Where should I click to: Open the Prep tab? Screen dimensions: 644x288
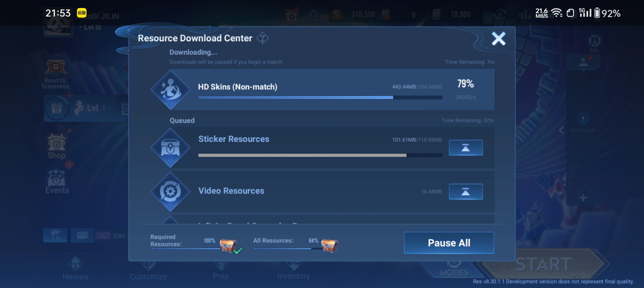[221, 270]
